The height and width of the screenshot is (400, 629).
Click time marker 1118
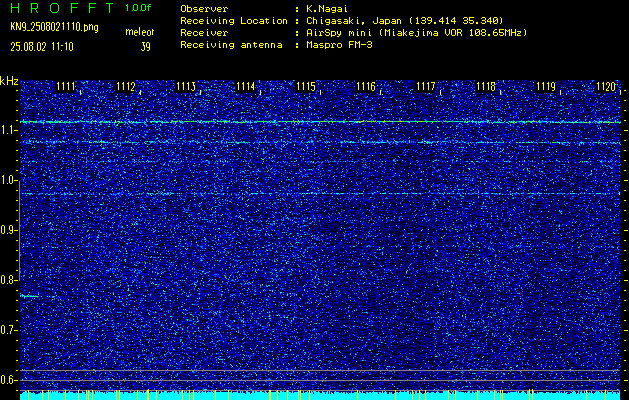point(486,86)
